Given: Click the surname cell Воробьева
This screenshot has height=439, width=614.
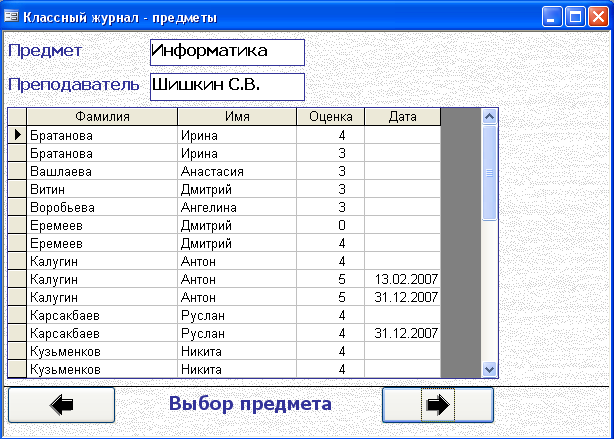Looking at the screenshot, I should 102,207.
